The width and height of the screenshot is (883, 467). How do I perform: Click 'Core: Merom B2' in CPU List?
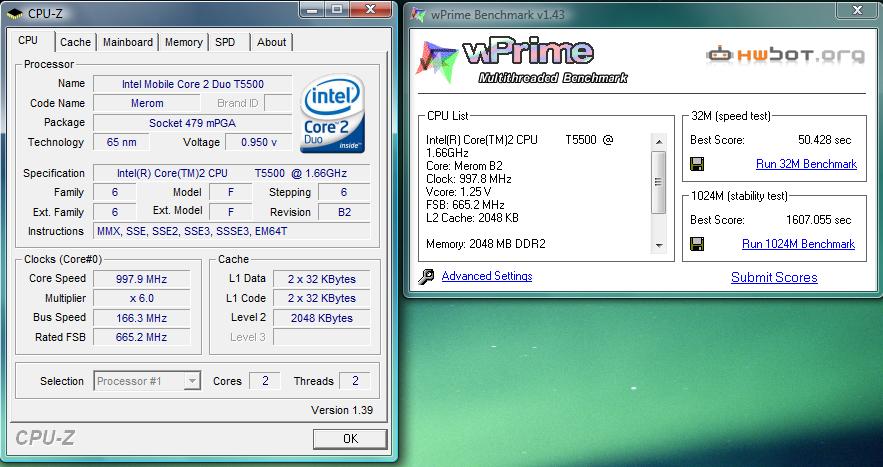(464, 166)
